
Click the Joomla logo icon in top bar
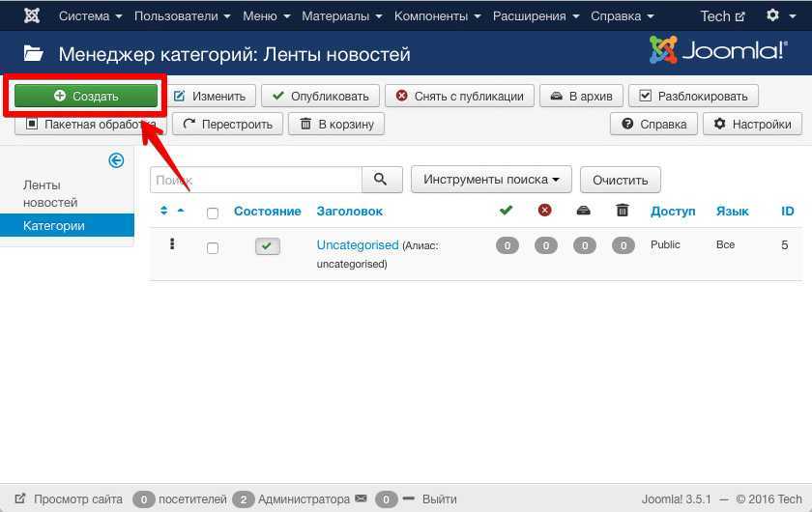(x=32, y=16)
